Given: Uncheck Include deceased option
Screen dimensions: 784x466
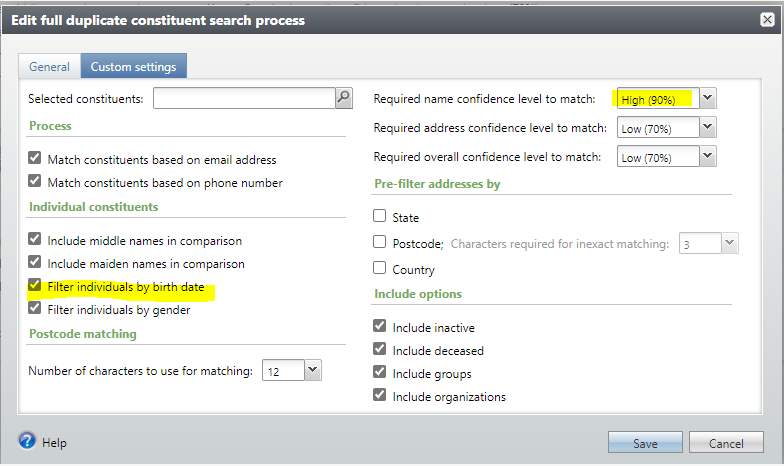Looking at the screenshot, I should 380,350.
